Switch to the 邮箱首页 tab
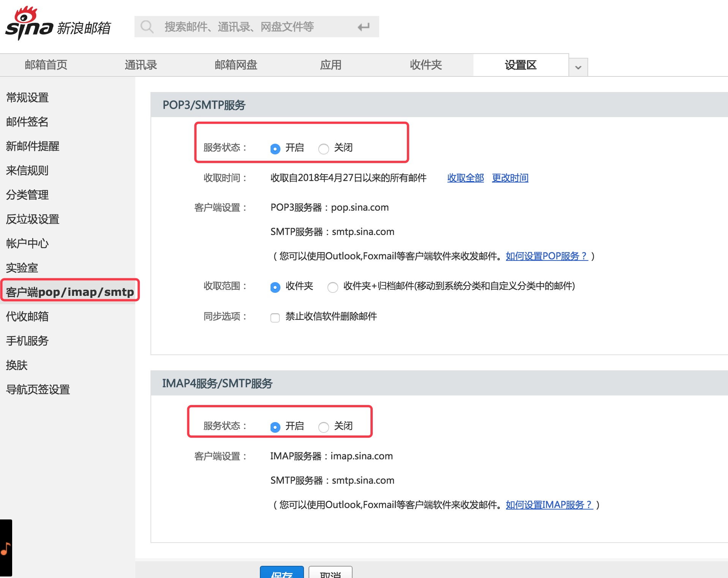Image resolution: width=728 pixels, height=578 pixels. pos(46,65)
